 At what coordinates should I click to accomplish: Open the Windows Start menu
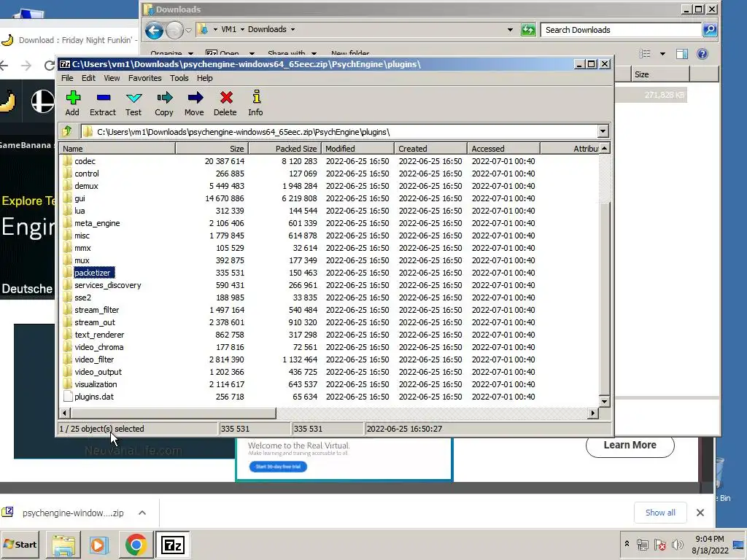[x=20, y=544]
